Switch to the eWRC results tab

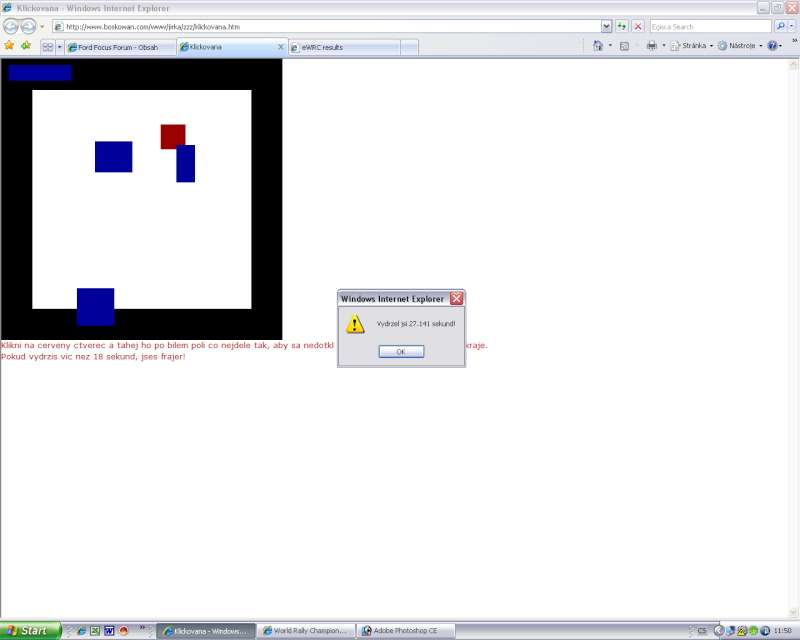tap(340, 47)
